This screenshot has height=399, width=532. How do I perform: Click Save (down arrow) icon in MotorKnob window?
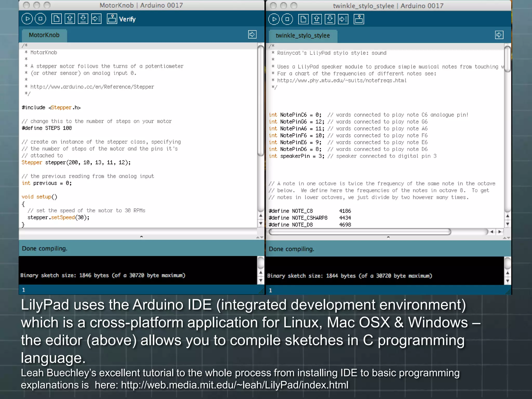coord(83,19)
